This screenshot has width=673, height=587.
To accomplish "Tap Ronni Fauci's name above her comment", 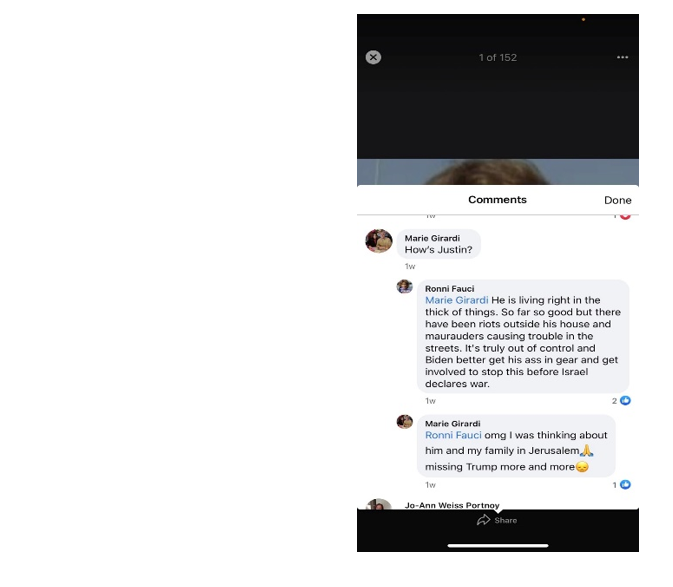I will point(449,288).
